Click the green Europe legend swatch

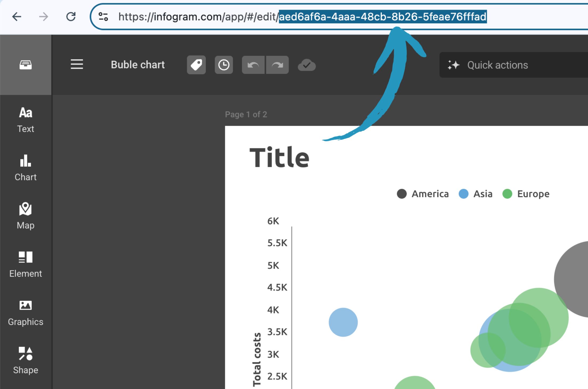click(507, 194)
